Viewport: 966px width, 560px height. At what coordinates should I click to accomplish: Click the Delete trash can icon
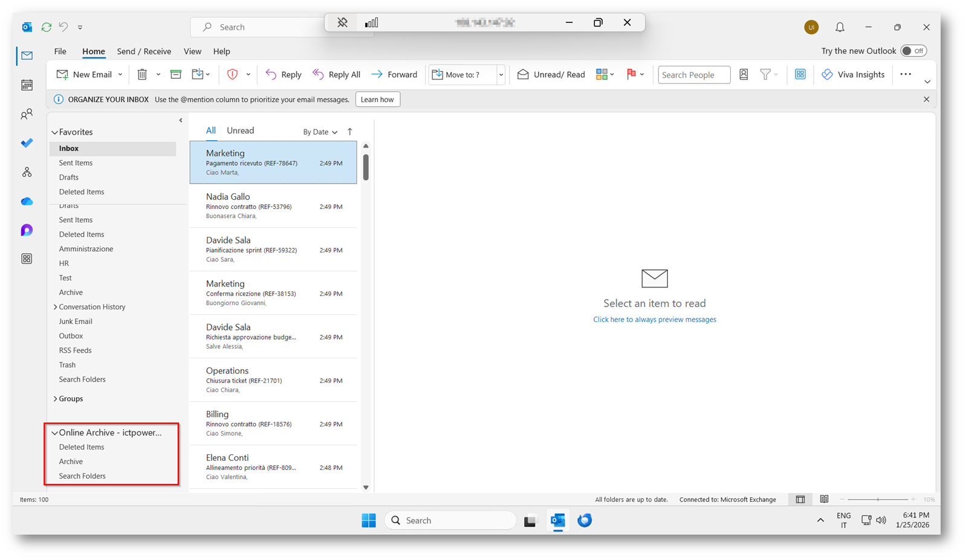point(142,74)
